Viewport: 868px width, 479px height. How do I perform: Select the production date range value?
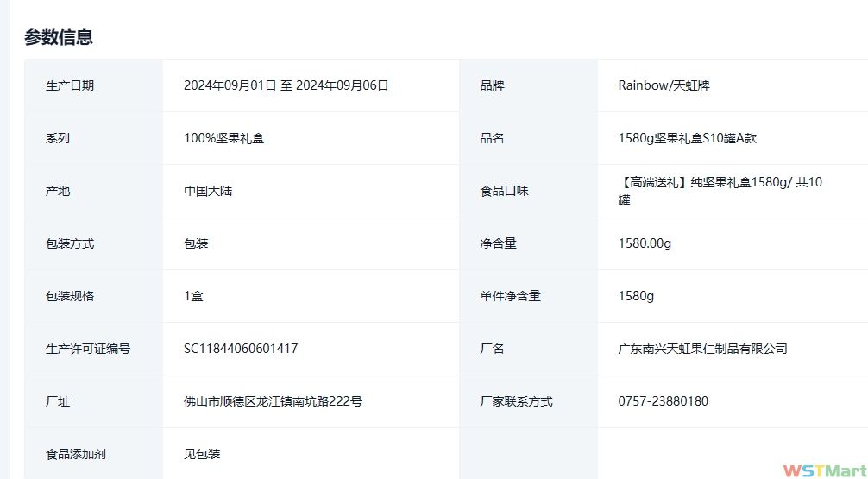286,85
